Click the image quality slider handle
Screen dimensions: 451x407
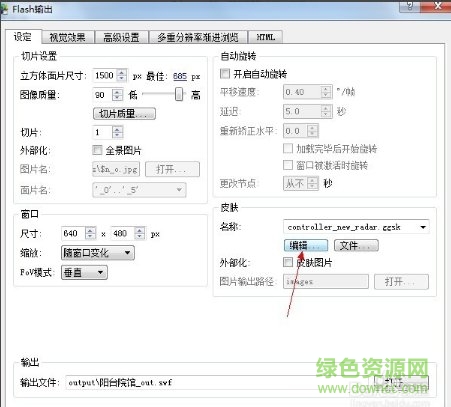click(179, 94)
